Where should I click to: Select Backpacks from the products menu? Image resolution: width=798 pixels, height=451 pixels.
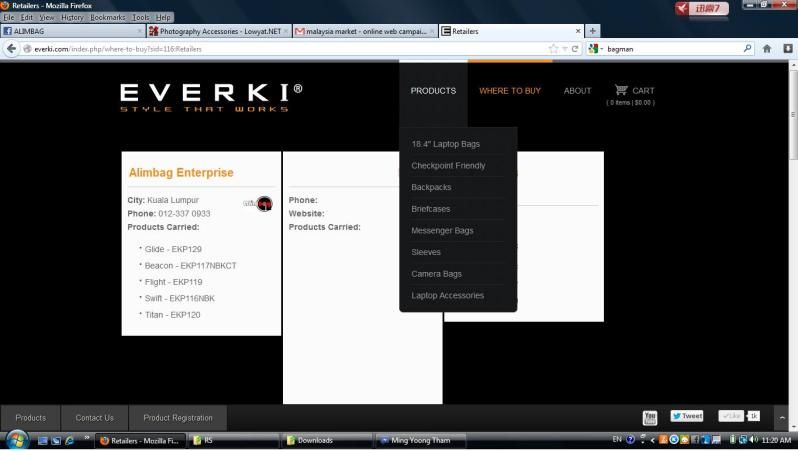(x=431, y=187)
